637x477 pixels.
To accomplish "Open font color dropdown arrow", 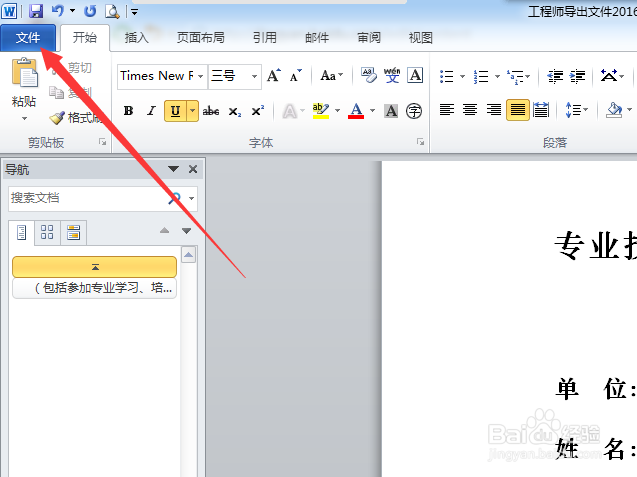I will pyautogui.click(x=373, y=111).
